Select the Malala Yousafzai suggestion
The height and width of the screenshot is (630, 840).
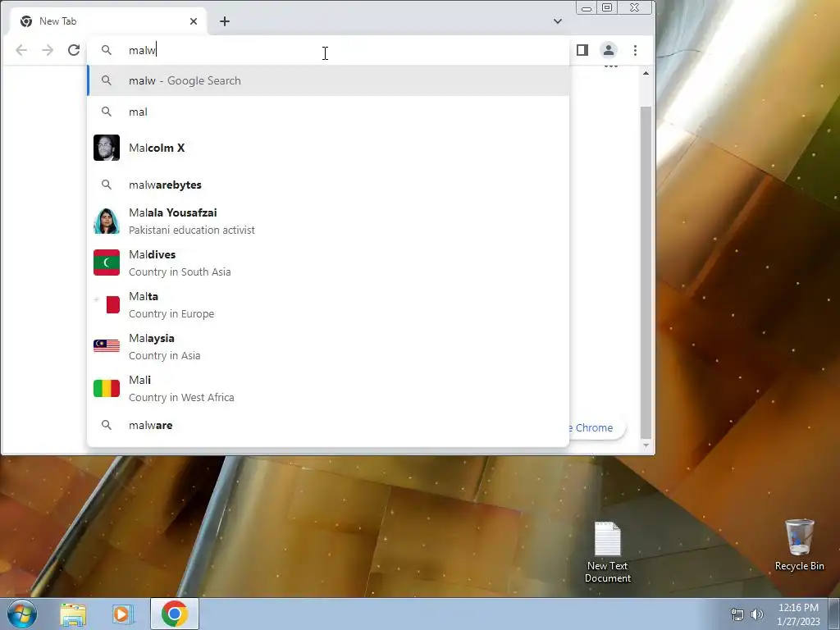[x=328, y=221]
